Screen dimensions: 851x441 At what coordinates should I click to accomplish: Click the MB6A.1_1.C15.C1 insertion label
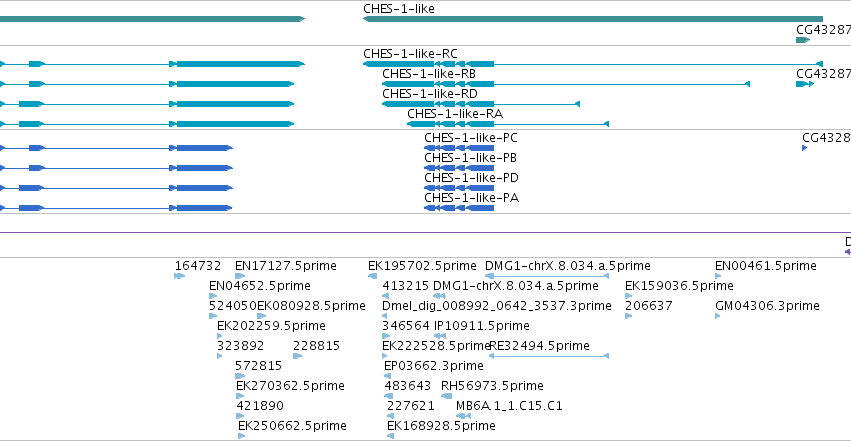point(509,406)
